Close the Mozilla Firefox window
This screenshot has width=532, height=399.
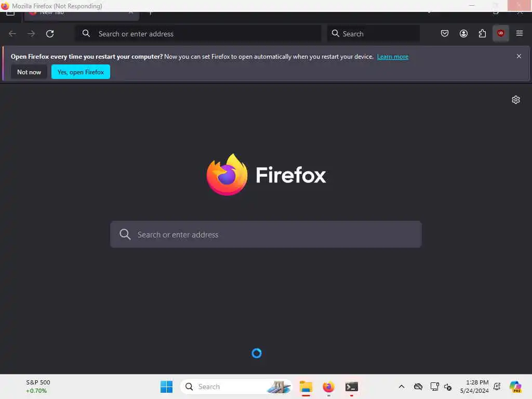[x=519, y=5]
